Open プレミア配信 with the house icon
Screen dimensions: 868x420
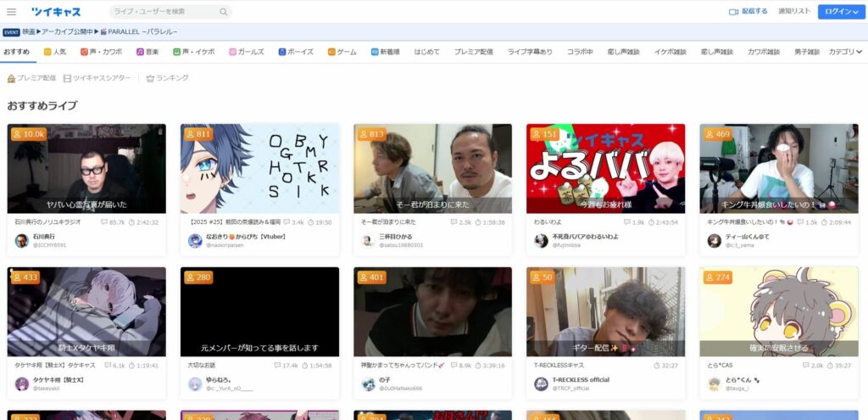pyautogui.click(x=31, y=78)
